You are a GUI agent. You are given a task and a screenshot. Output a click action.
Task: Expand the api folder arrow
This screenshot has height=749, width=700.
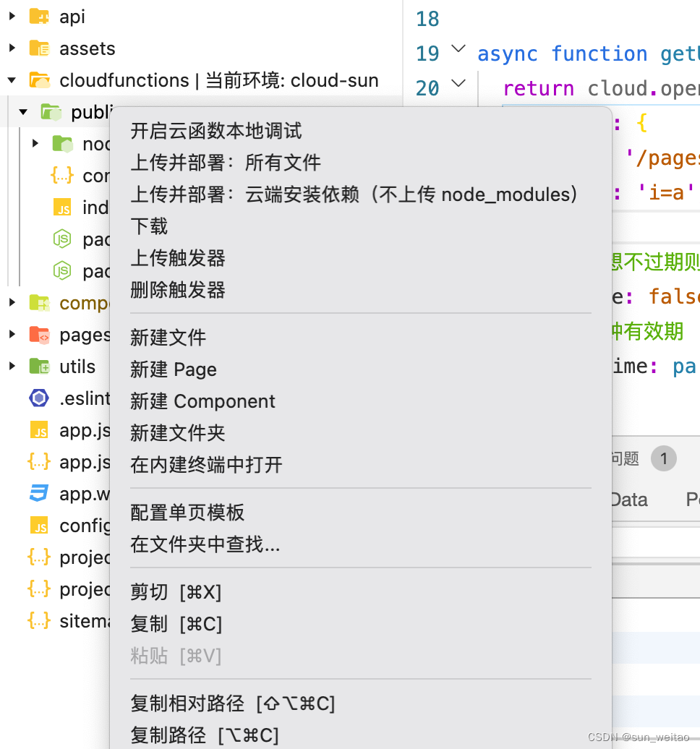pos(12,16)
